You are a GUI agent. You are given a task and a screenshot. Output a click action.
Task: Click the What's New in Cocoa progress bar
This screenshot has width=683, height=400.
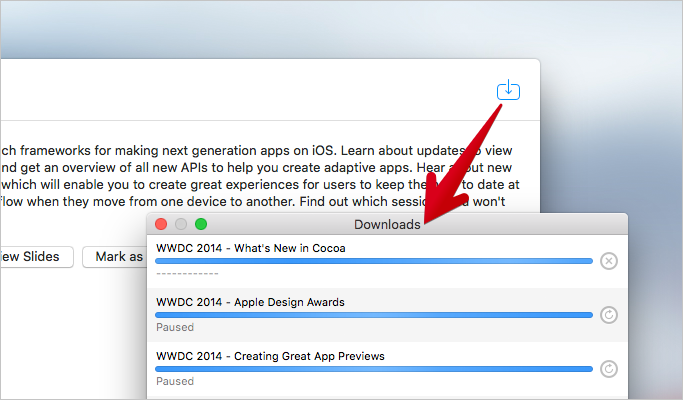[x=374, y=261]
